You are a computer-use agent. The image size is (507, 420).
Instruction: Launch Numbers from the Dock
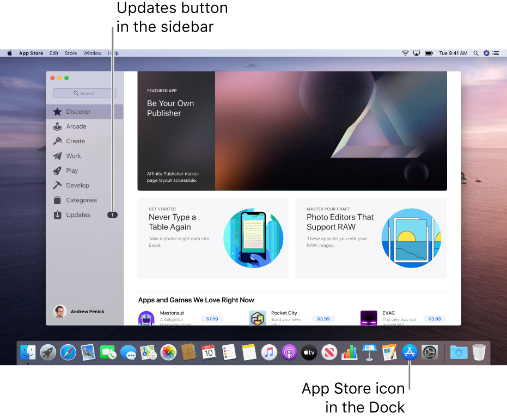coord(349,352)
